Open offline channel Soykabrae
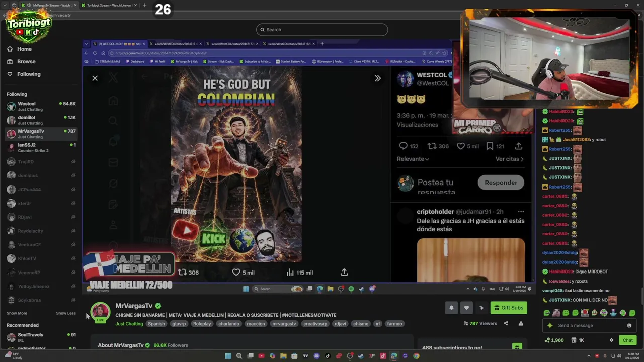The image size is (644, 362). pyautogui.click(x=41, y=300)
